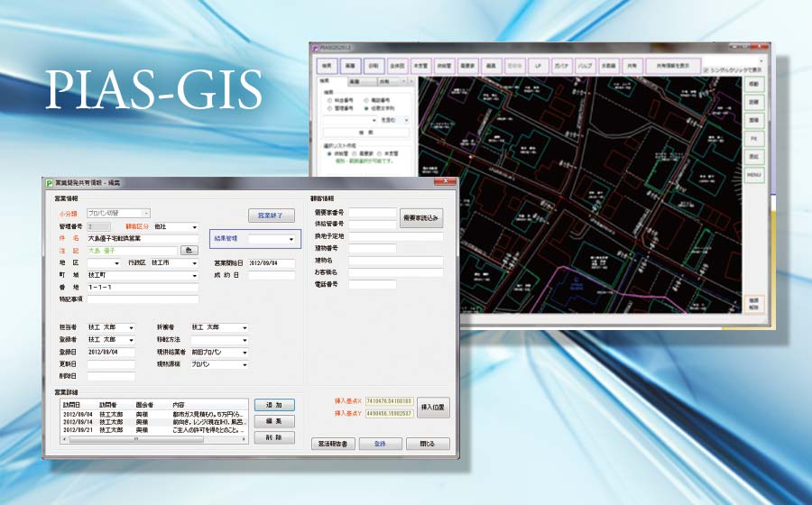
Task: Click the 共有情報を表示 toolbar button
Action: point(673,66)
